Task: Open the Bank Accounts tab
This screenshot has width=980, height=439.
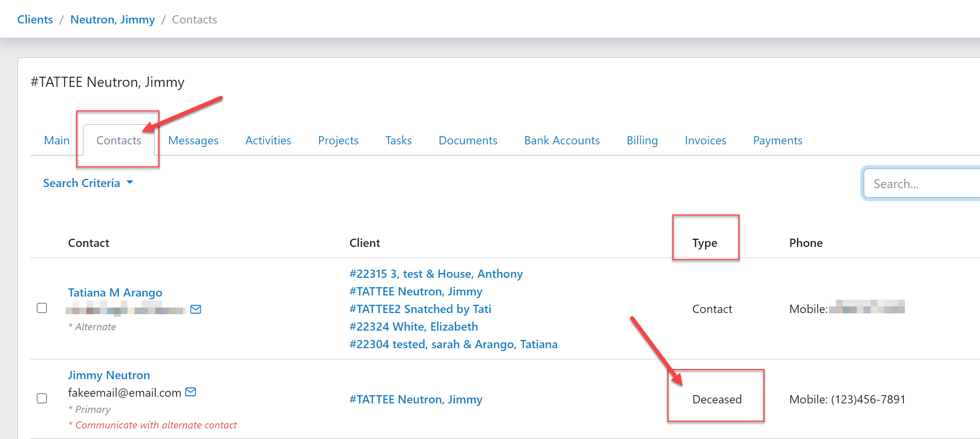Action: pos(562,140)
